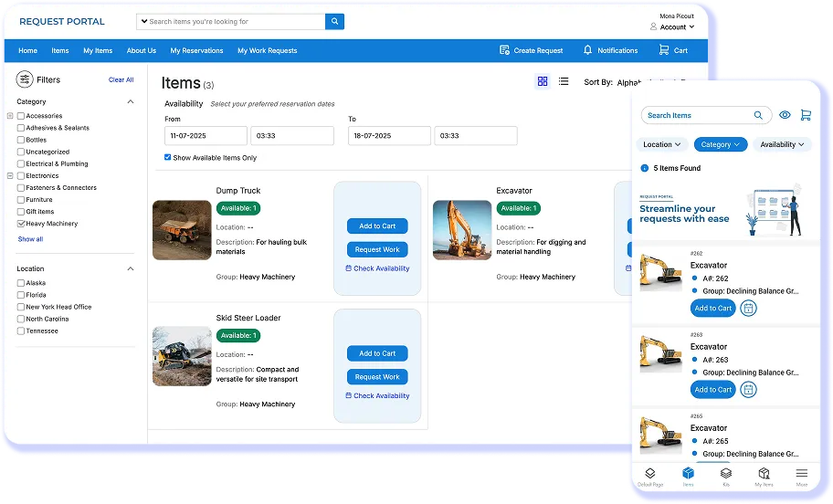The height and width of the screenshot is (504, 833).
Task: Open the Account dropdown
Action: click(676, 27)
